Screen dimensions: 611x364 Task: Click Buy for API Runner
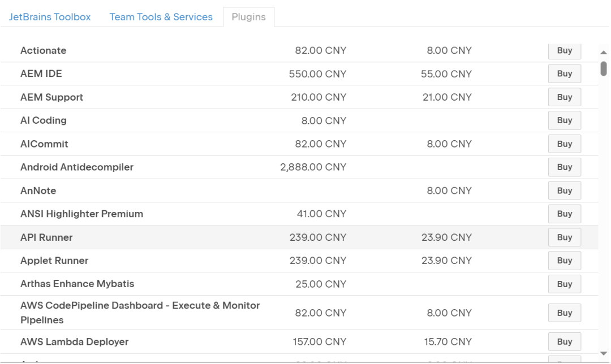564,237
